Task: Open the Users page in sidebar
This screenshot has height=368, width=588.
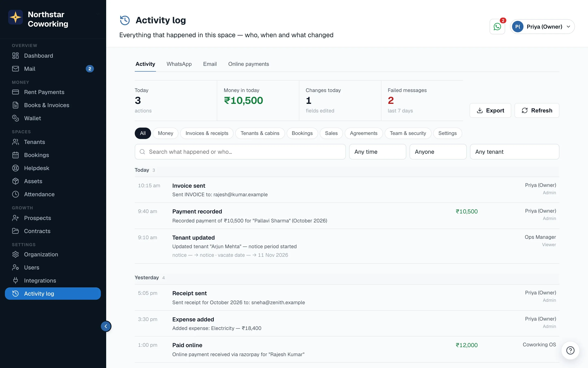Action: point(53,267)
